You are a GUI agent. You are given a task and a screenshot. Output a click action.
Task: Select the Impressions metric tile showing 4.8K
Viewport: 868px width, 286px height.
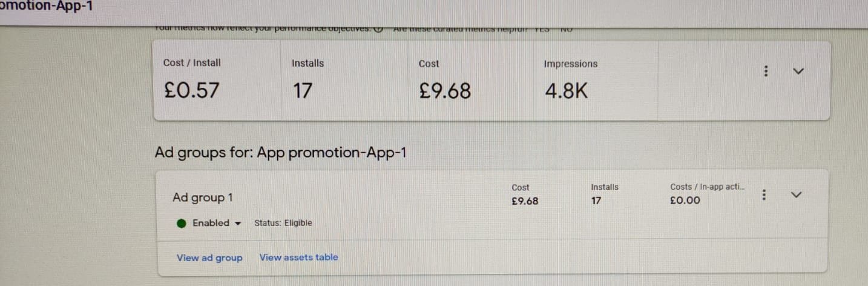pyautogui.click(x=596, y=81)
